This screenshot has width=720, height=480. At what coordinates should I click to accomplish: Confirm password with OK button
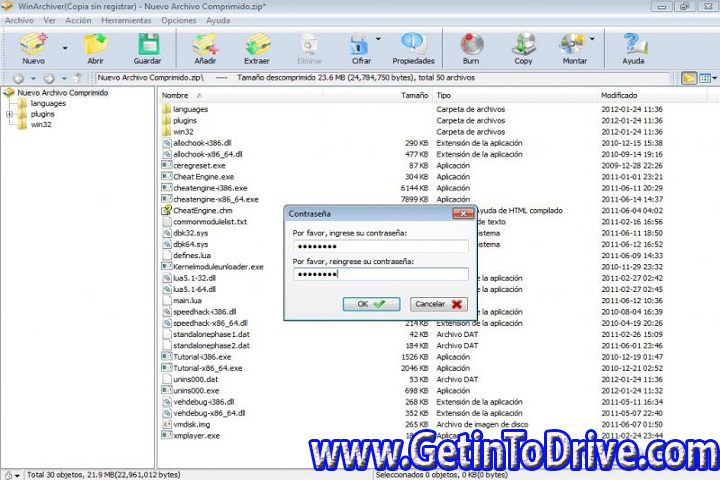point(371,304)
